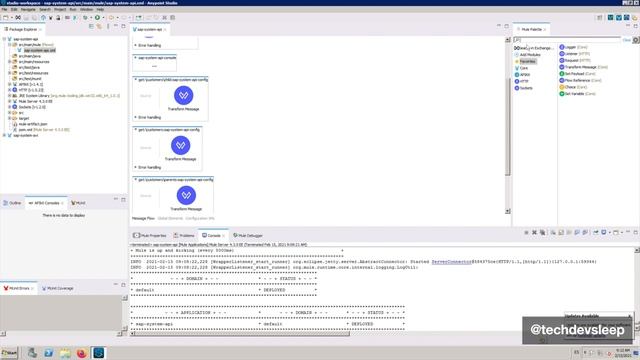Collapse the get customers children flow
The width and height of the screenshot is (640, 360).
tap(136, 80)
